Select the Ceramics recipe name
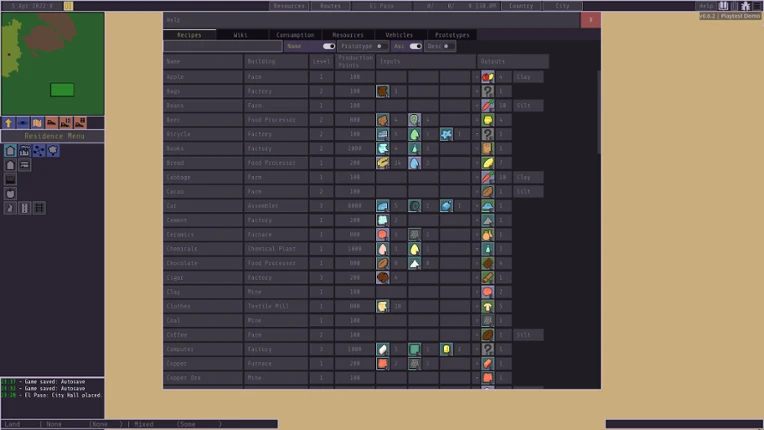This screenshot has height=430, width=764. click(180, 235)
